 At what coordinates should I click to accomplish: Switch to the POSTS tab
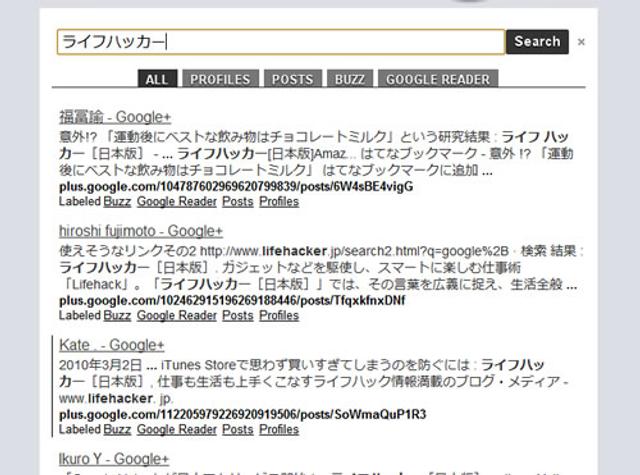coord(293,79)
